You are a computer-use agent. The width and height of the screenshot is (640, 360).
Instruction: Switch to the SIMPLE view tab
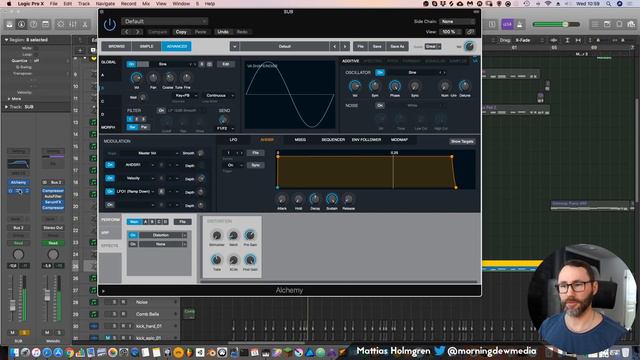point(146,47)
